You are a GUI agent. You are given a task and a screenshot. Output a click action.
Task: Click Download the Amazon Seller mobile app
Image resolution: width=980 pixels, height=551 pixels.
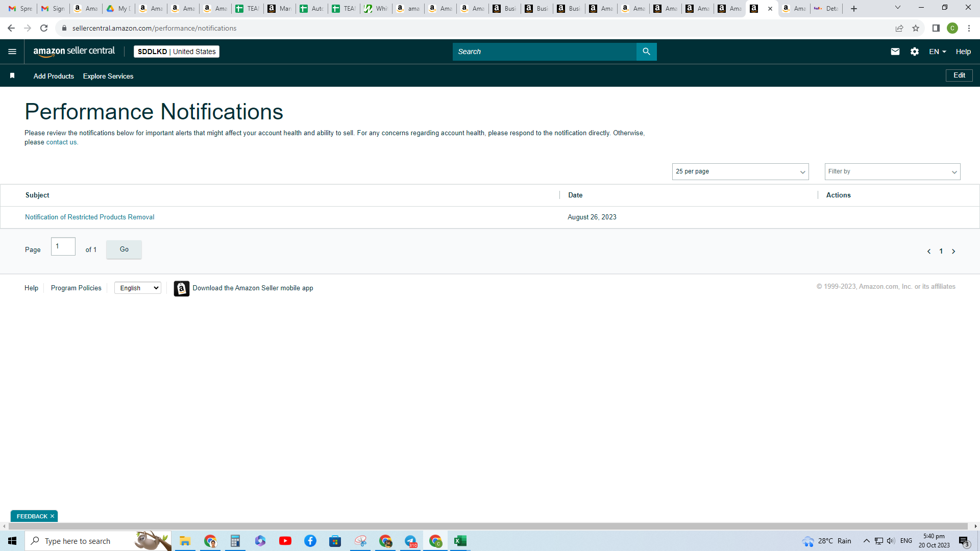point(253,288)
